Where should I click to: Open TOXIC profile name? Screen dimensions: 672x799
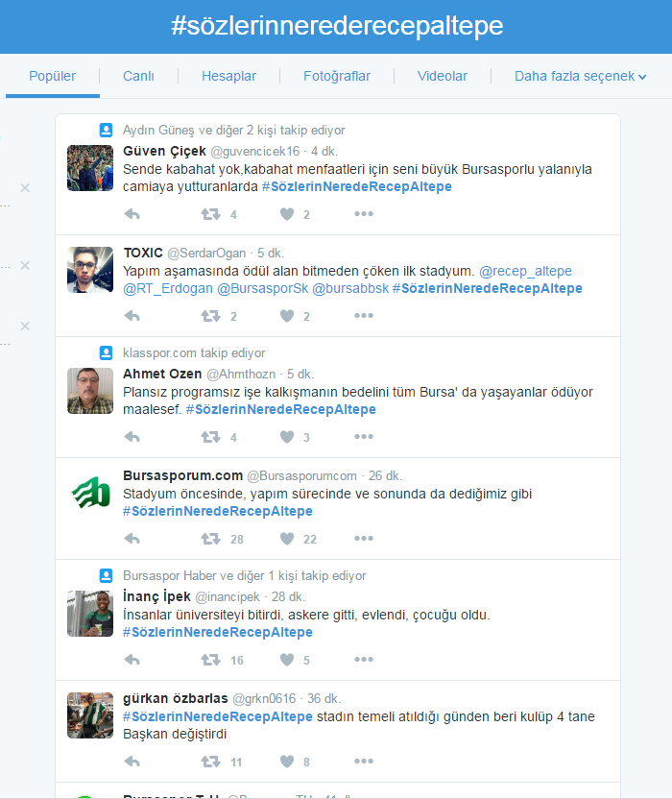[x=143, y=254]
